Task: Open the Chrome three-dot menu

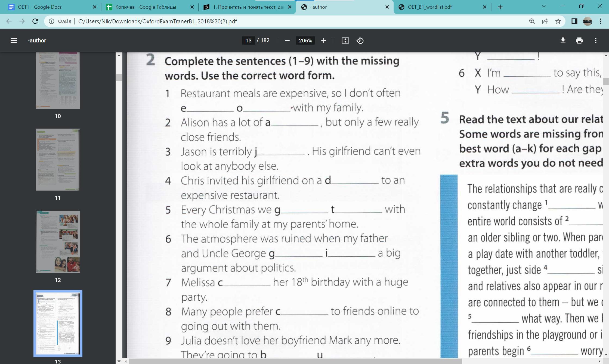Action: click(x=600, y=21)
